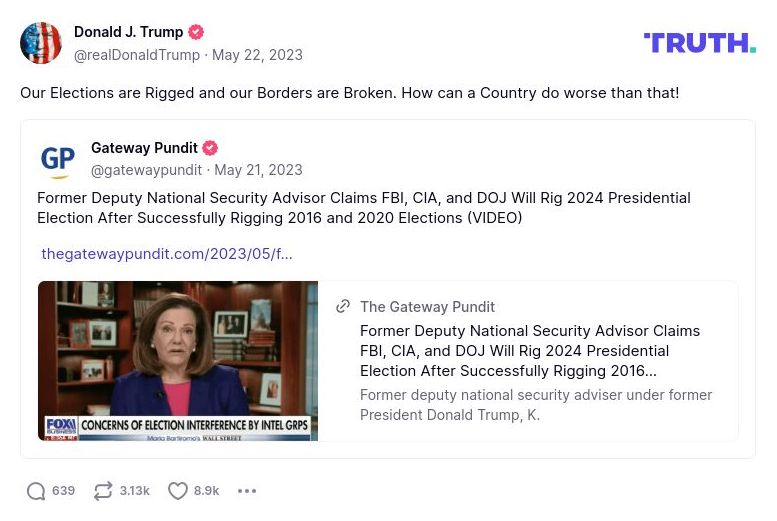
Task: Open the three-dot more options menu
Action: pyautogui.click(x=247, y=491)
